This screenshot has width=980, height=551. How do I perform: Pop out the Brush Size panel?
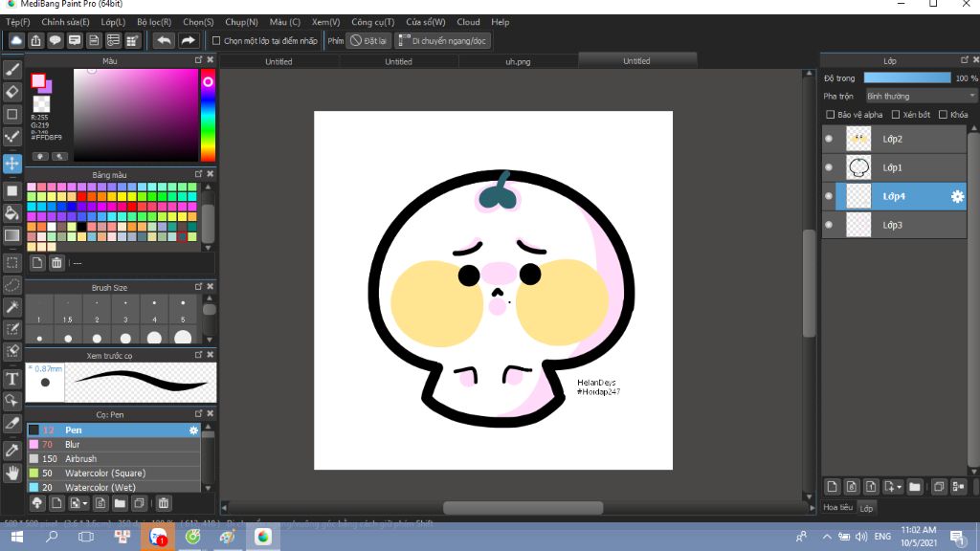click(199, 287)
